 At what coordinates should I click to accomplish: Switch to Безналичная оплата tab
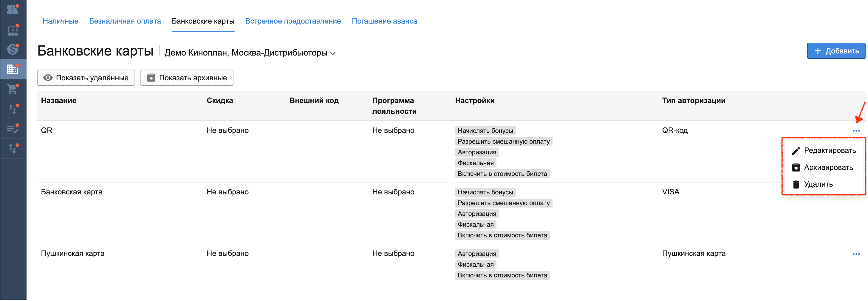point(125,21)
